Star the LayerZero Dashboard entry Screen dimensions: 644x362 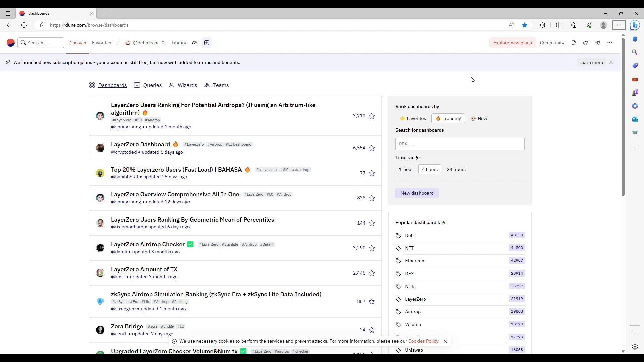(371, 148)
